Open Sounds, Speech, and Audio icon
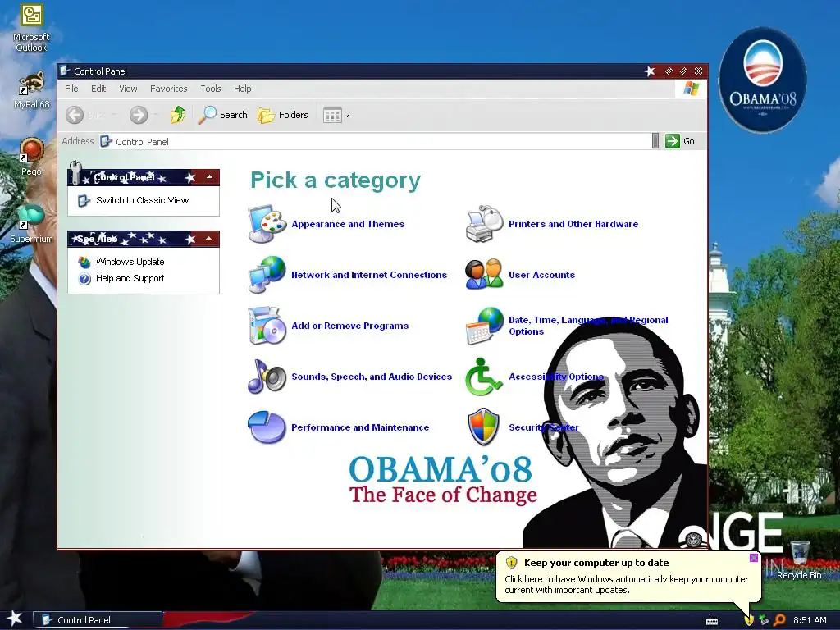Image resolution: width=840 pixels, height=630 pixels. pos(267,377)
